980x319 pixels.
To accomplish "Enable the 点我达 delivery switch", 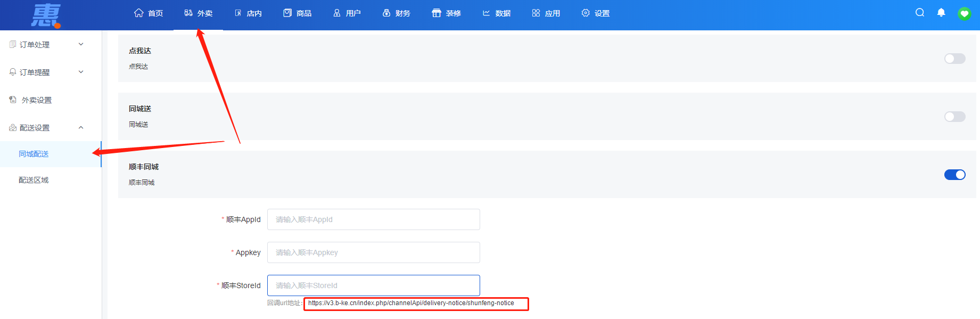I will [x=955, y=59].
